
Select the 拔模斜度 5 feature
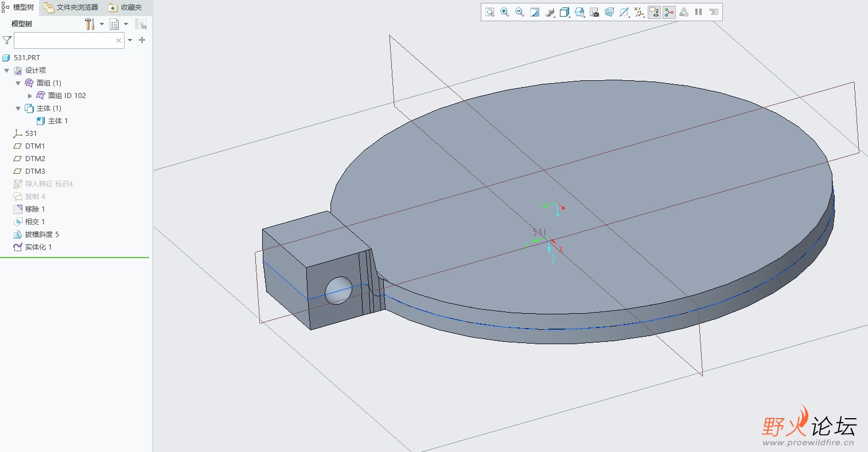[x=36, y=235]
